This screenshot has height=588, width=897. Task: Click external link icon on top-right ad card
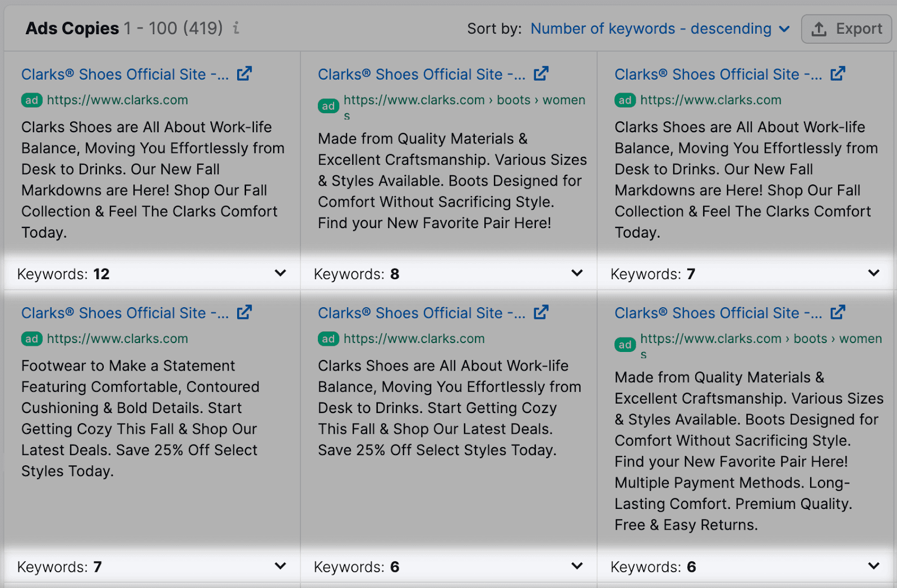click(x=838, y=73)
